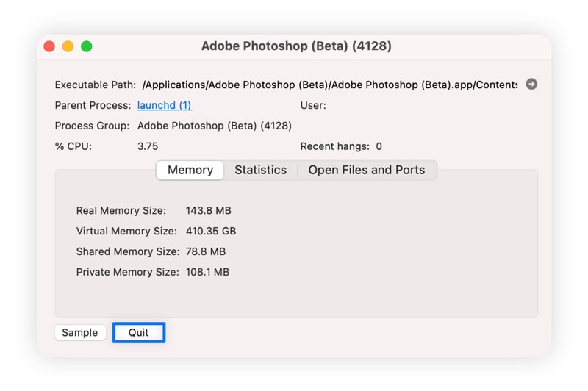Click the window title Adobe Photoshop (Beta) (4128)

296,46
